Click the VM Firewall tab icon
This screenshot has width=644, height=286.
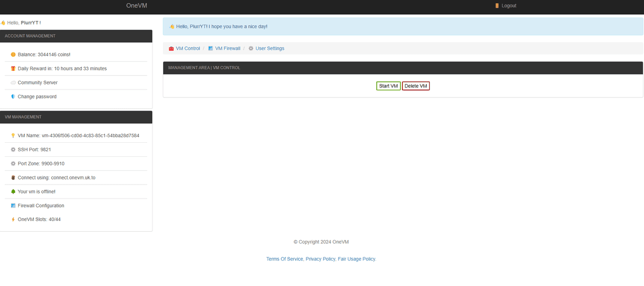(x=211, y=49)
